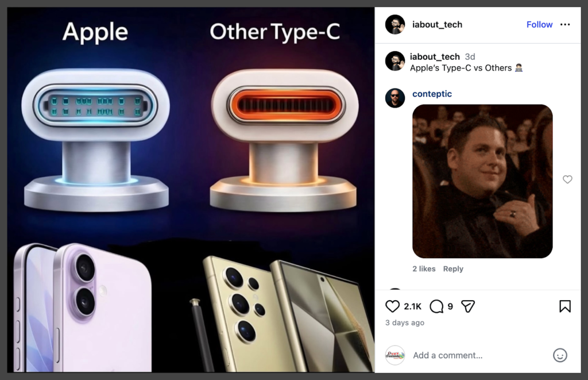Visit the conteptic profile link

(432, 94)
